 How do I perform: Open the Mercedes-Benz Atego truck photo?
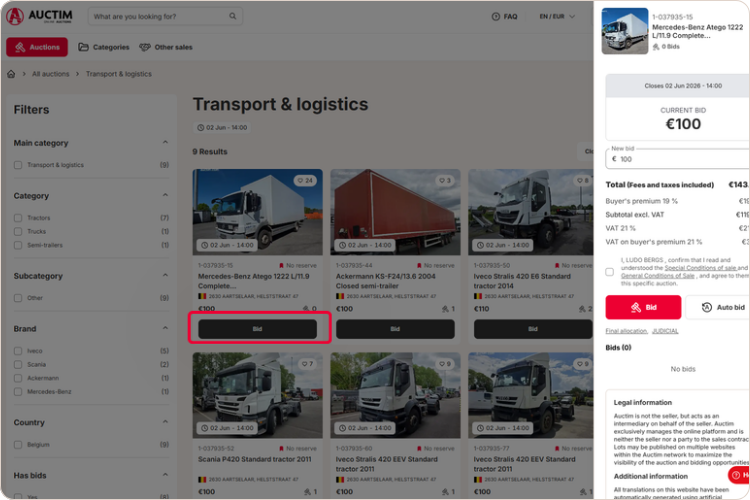pyautogui.click(x=258, y=212)
